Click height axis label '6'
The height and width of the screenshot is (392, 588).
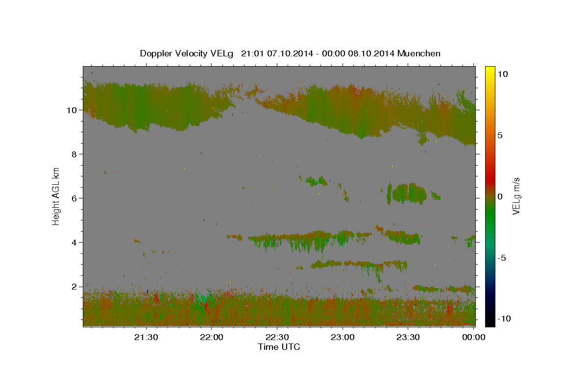coord(75,198)
